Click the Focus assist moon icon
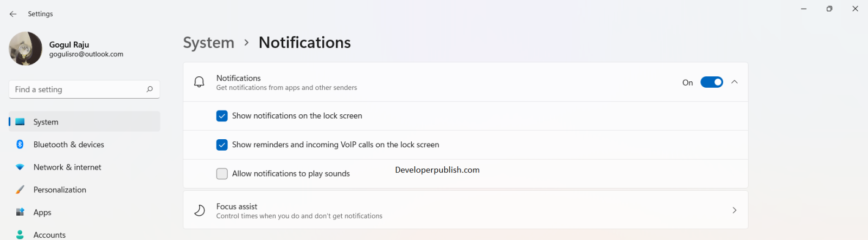Viewport: 868px width, 240px height. click(200, 210)
